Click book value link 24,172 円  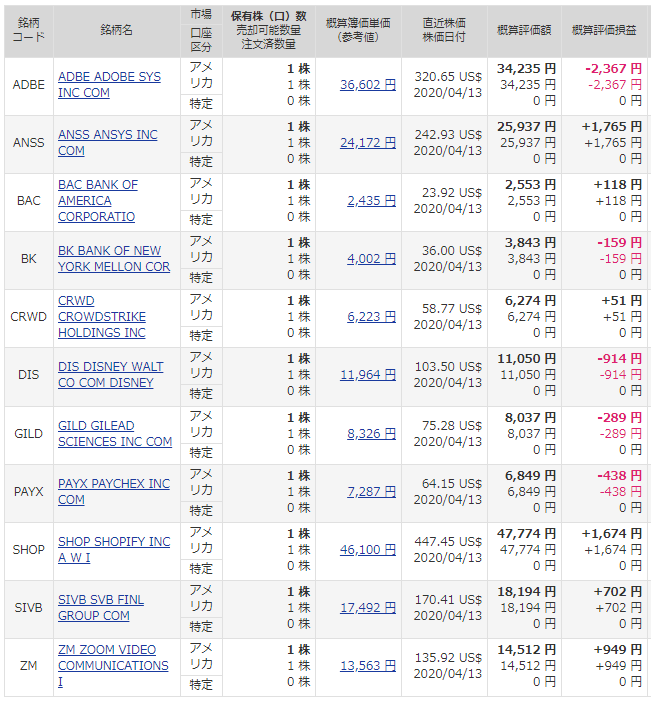point(368,143)
